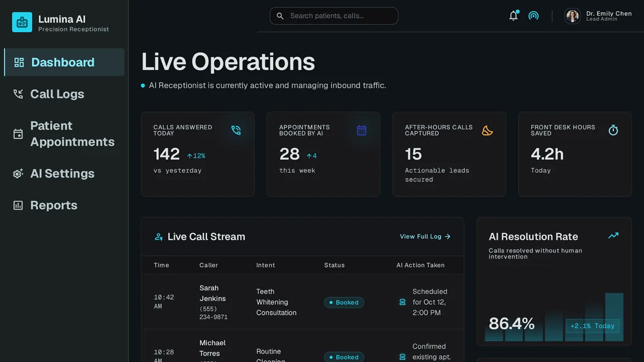Viewport: 644px width, 362px height.
Task: Click the Caller column header
Action: coord(209,265)
